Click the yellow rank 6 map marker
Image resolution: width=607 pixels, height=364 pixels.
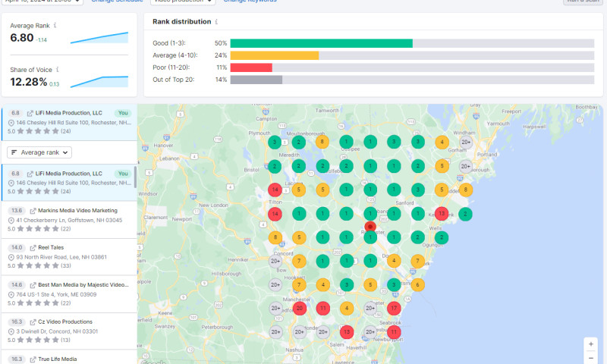(x=417, y=284)
